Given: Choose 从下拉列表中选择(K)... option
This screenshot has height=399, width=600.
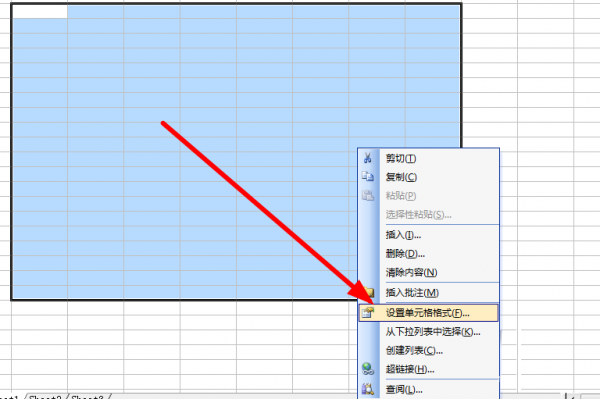Looking at the screenshot, I should point(433,331).
